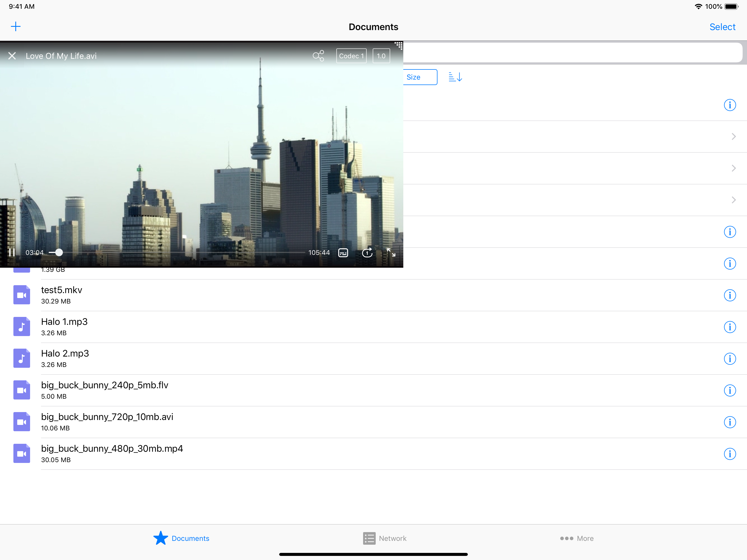Expand the video player to fullscreen

(x=391, y=253)
